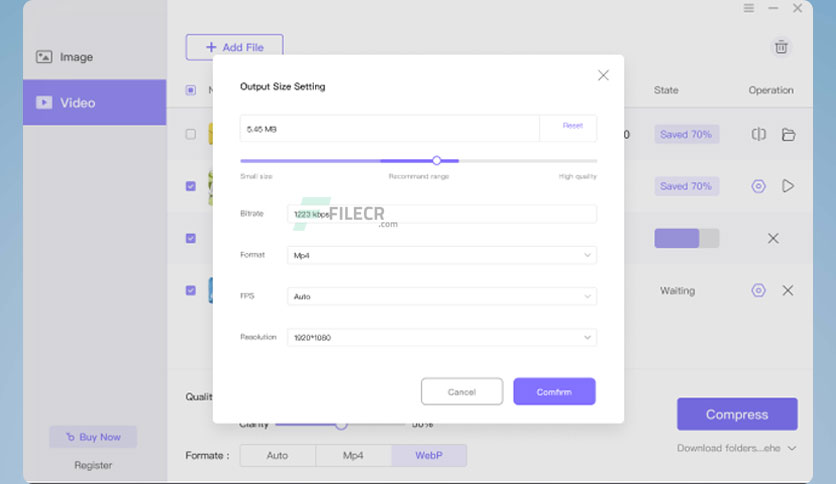The image size is (836, 484).
Task: Open the FPS Auto dropdown
Action: [x=441, y=296]
